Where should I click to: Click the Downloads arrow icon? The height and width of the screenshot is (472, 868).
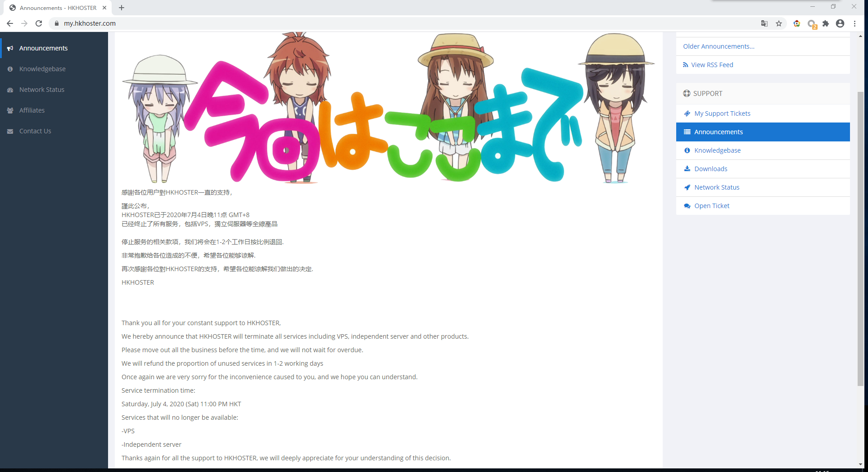(x=687, y=169)
